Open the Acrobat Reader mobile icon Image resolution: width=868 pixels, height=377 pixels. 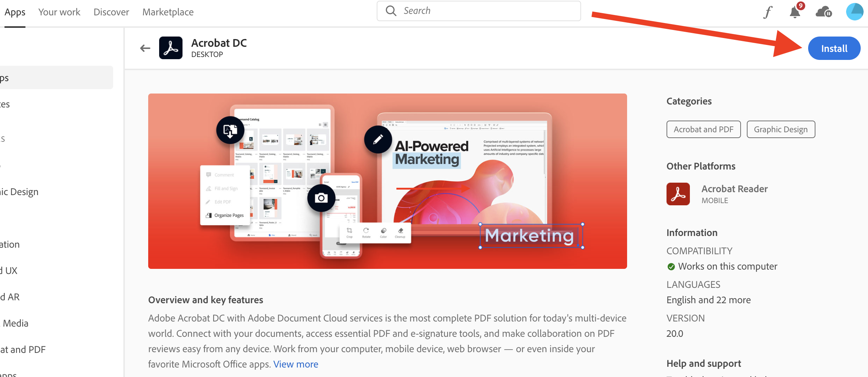tap(678, 194)
